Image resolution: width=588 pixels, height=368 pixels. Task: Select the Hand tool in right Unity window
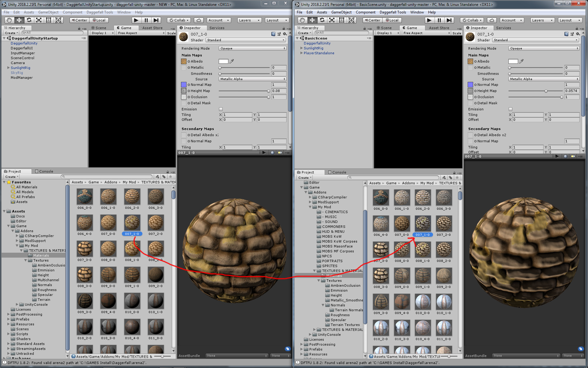[302, 20]
